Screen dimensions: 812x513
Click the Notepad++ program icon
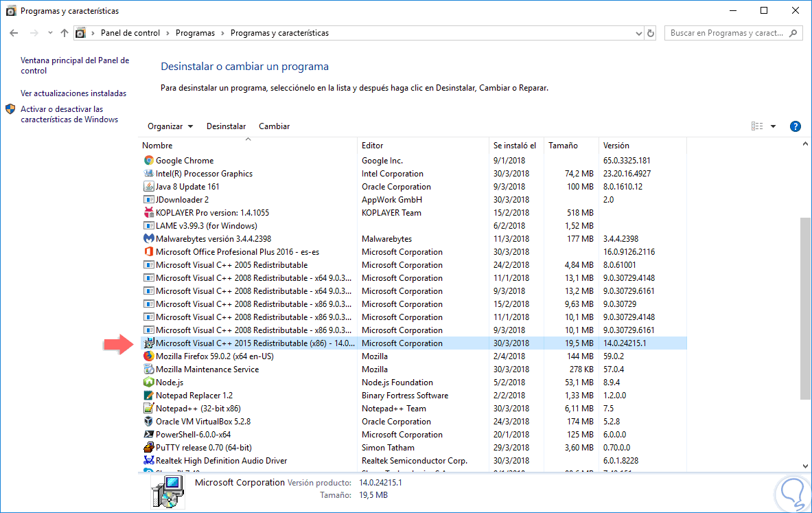(149, 409)
